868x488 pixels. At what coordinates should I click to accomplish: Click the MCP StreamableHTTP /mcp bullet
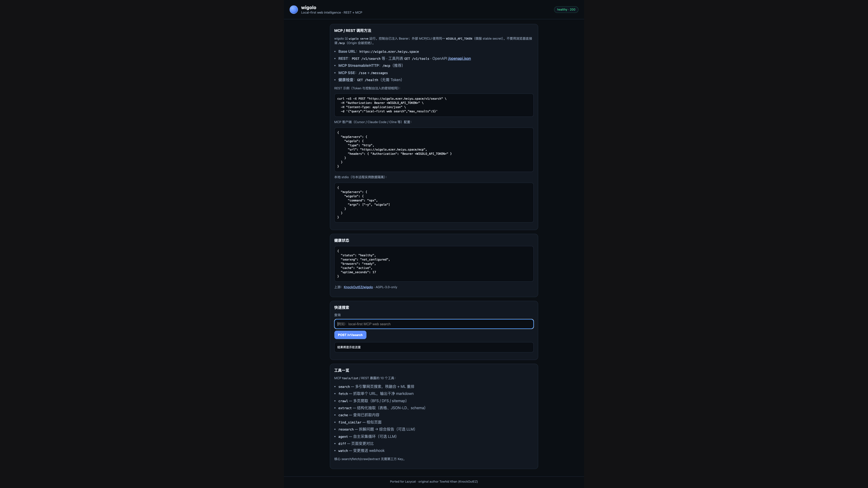point(370,66)
